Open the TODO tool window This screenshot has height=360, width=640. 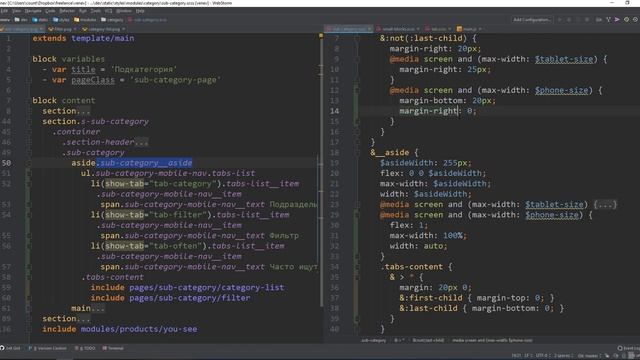click(85, 348)
